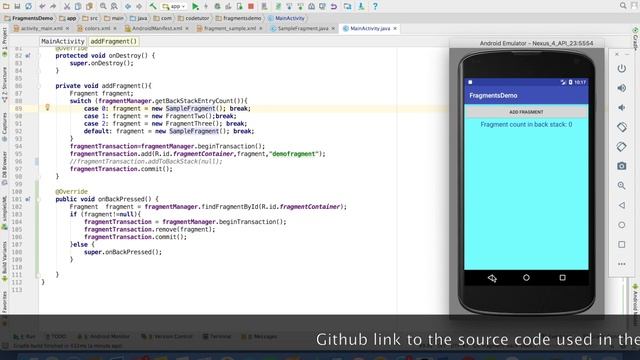
Task: Tap ADD FRAGMENT button in the emulator
Action: [526, 111]
